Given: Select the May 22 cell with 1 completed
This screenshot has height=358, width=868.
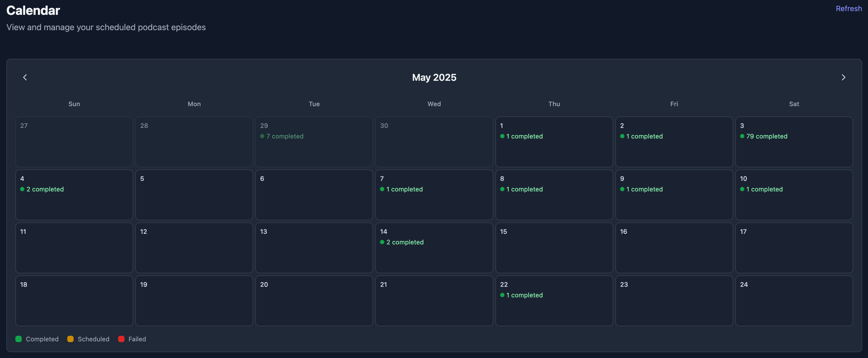Looking at the screenshot, I should tap(554, 300).
